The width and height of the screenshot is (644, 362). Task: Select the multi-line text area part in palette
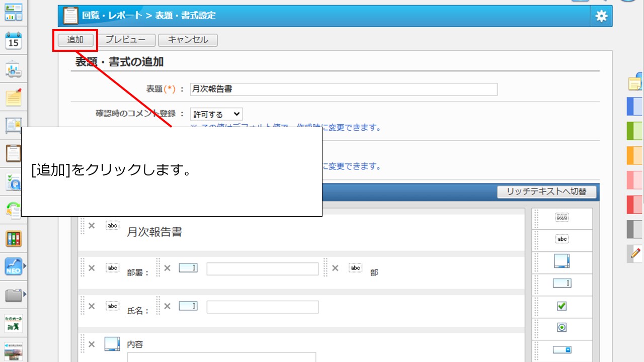pyautogui.click(x=562, y=261)
